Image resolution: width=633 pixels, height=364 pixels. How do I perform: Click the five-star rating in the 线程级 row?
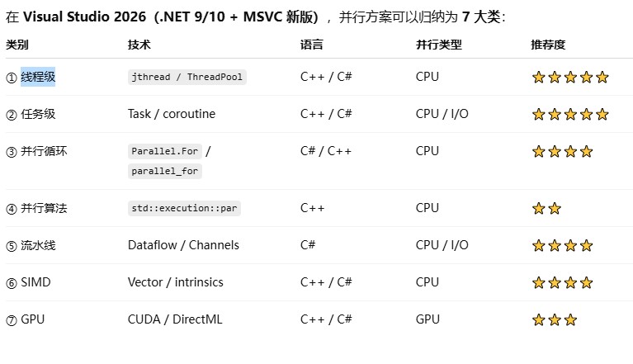pyautogui.click(x=570, y=78)
